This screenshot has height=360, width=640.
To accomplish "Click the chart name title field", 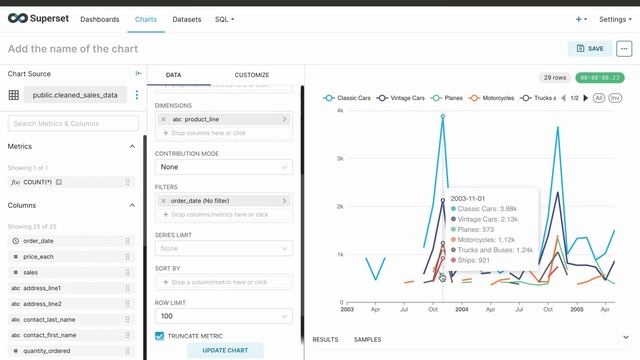I will click(x=73, y=49).
